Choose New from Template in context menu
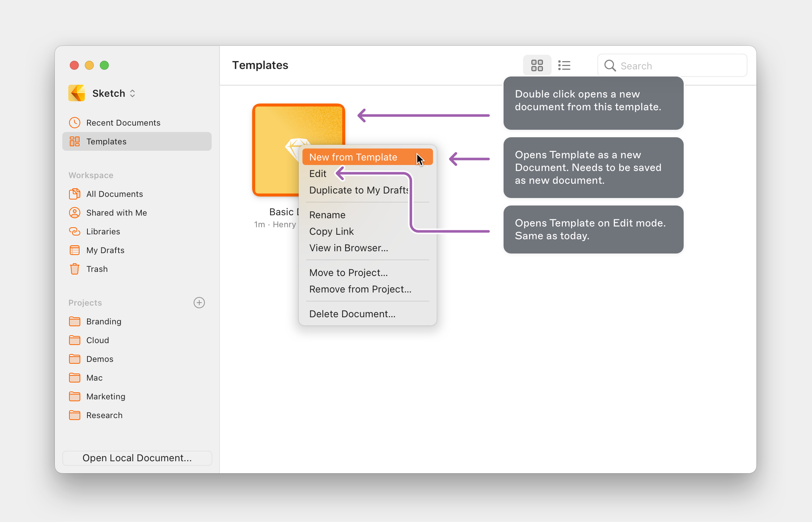Screen dimensions: 812x522 (x=353, y=157)
